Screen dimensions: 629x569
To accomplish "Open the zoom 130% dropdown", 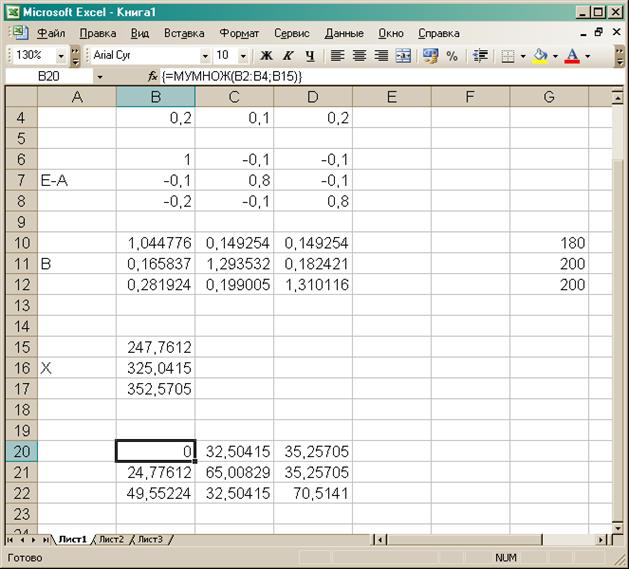I will pos(61,56).
